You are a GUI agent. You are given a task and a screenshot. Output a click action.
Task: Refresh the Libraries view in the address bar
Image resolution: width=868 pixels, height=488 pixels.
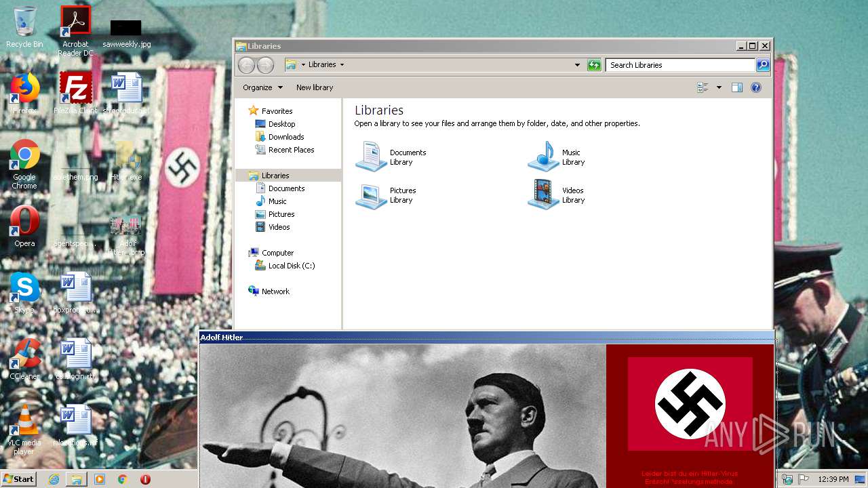pyautogui.click(x=594, y=65)
